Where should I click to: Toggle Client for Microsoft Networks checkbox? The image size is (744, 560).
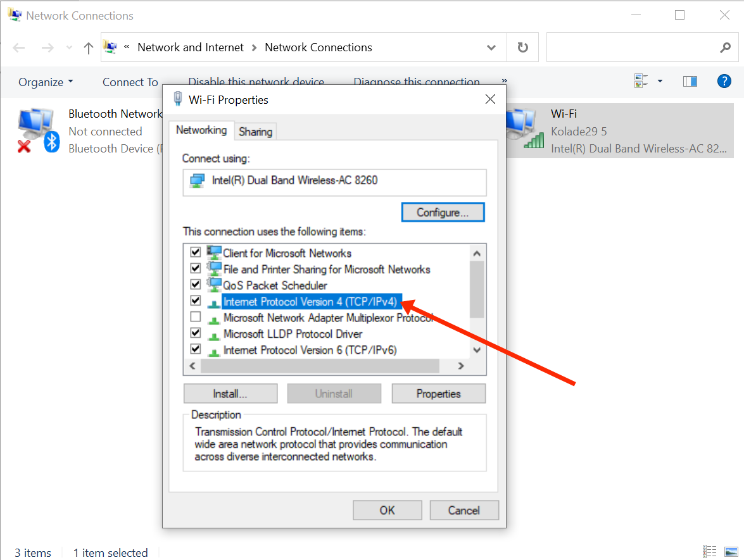tap(196, 252)
